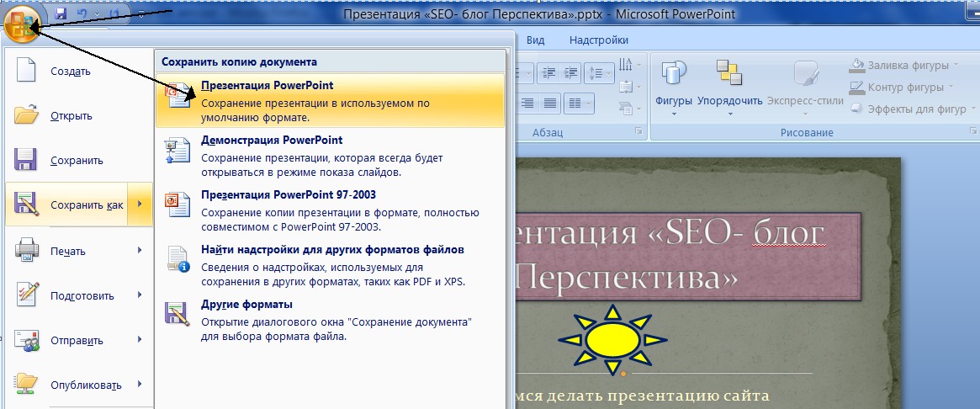Click the slide subtitle text
Image resolution: width=980 pixels, height=409 pixels.
click(641, 396)
